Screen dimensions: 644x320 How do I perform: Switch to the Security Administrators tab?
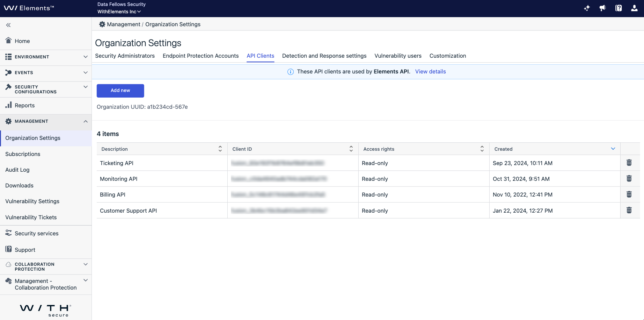click(x=125, y=56)
